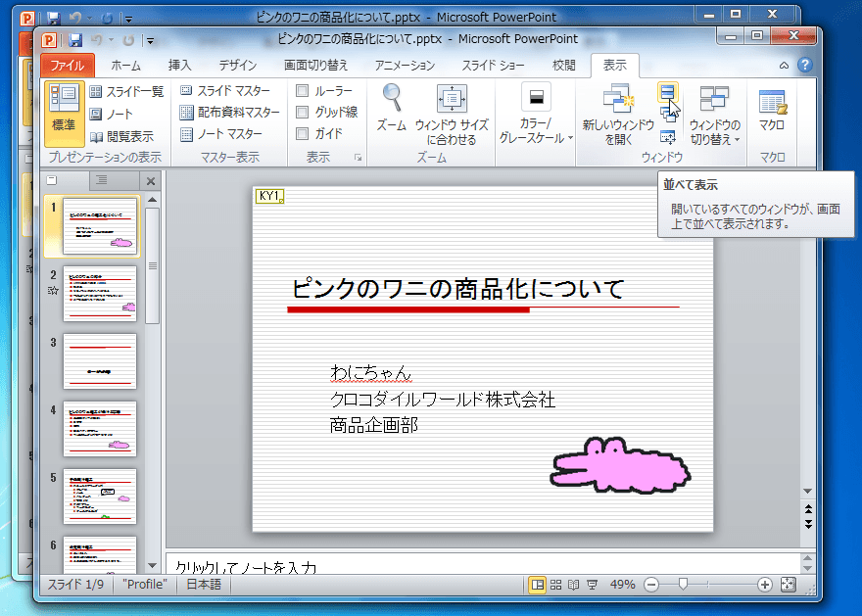
Task: Enable the ルーラー checkbox
Action: [302, 90]
